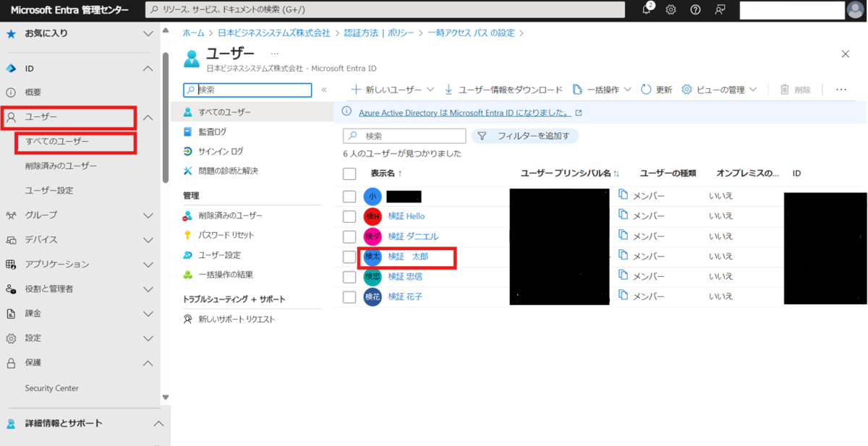
Task: Open the feedback person icon
Action: (x=720, y=9)
